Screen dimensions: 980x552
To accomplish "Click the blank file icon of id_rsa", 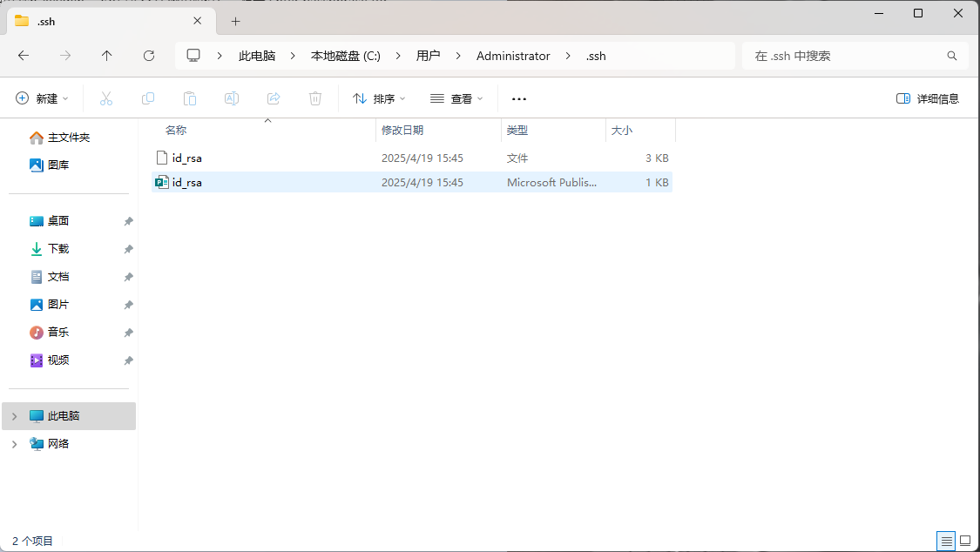I will [162, 158].
